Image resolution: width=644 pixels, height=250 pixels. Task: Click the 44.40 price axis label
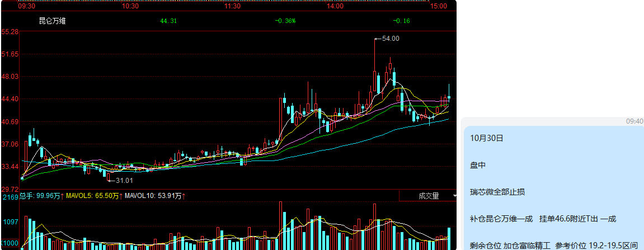click(10, 100)
